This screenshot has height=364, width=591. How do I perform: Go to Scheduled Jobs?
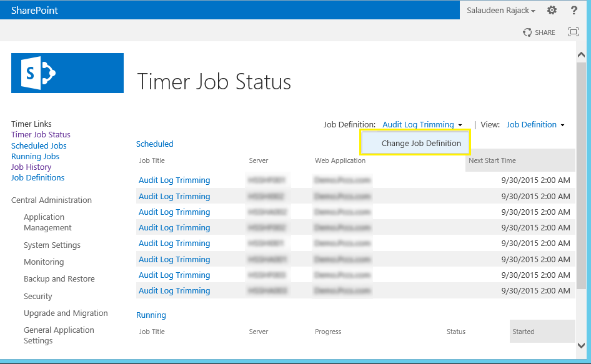click(x=39, y=145)
